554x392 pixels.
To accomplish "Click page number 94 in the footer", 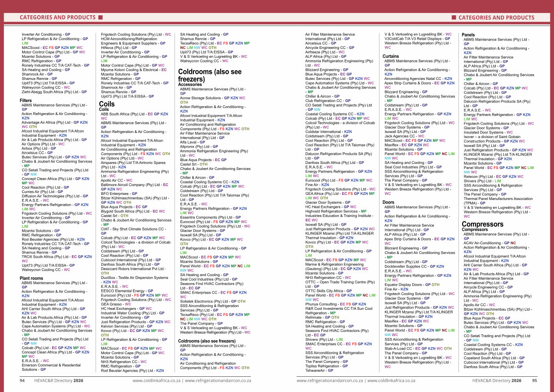I will coord(22,380).
